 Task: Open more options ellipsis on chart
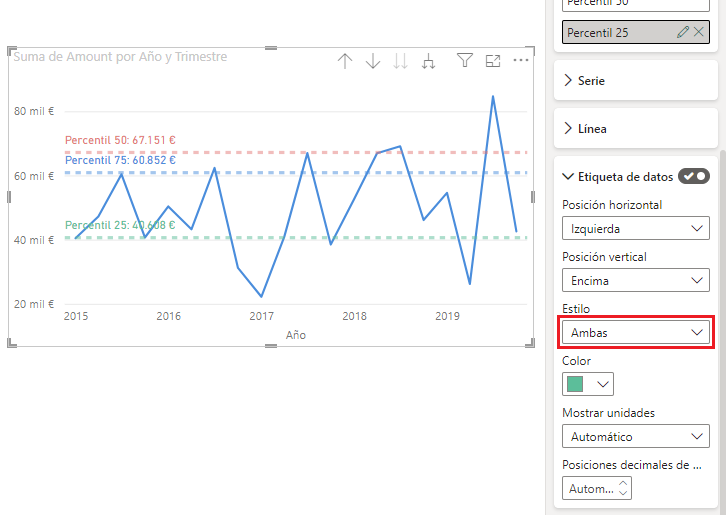point(520,61)
